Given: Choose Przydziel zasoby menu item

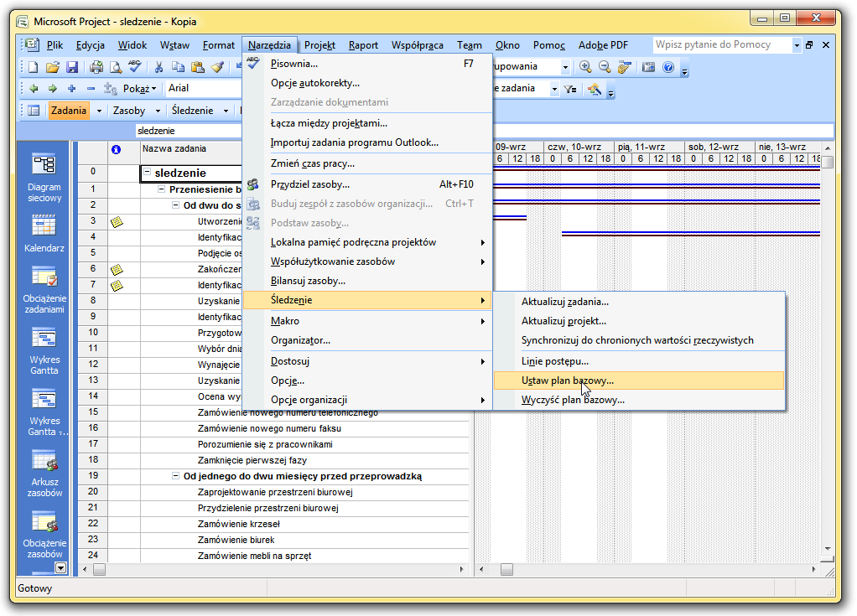Looking at the screenshot, I should pos(368,184).
